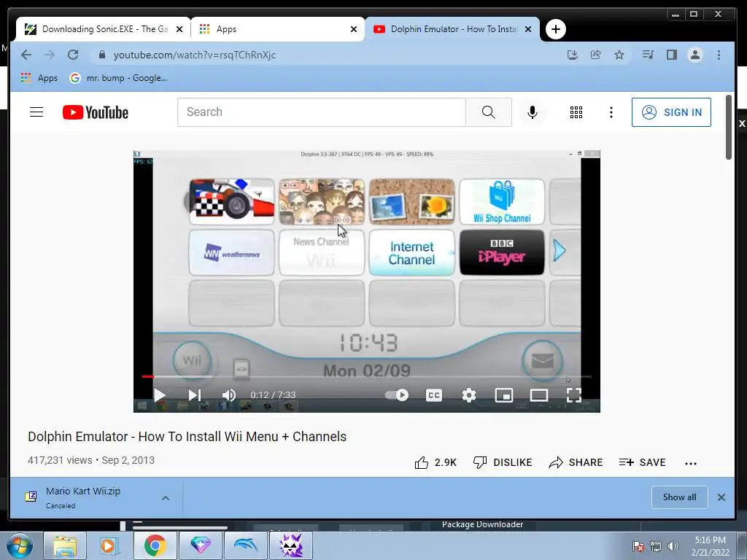
Task: Open media controls icon in Chrome toolbar
Action: click(648, 55)
